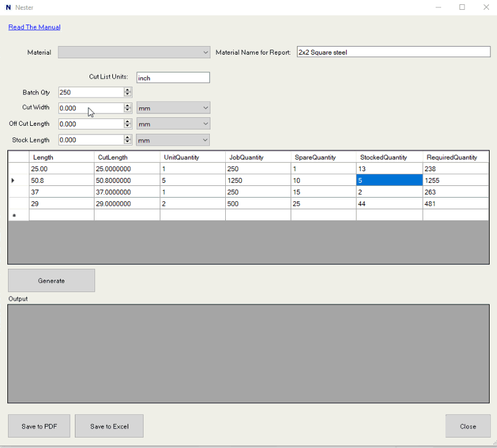Screen dimensions: 497x448
Task: Click the Cut Width value field
Action: click(91, 108)
